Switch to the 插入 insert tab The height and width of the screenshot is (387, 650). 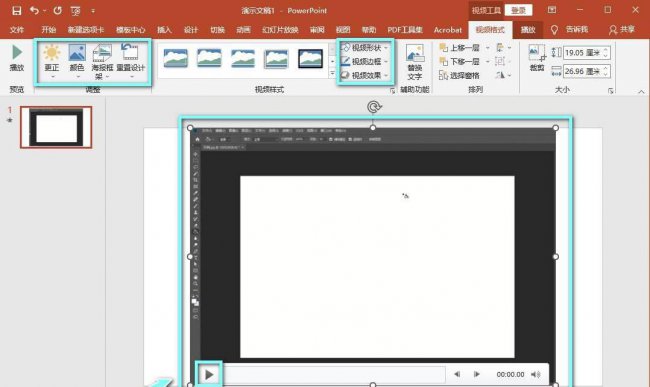point(164,30)
